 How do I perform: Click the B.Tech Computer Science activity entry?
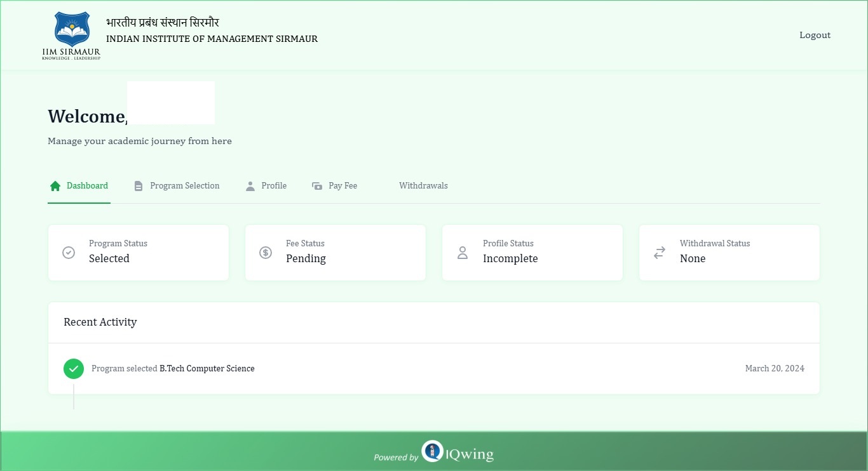[x=207, y=368]
